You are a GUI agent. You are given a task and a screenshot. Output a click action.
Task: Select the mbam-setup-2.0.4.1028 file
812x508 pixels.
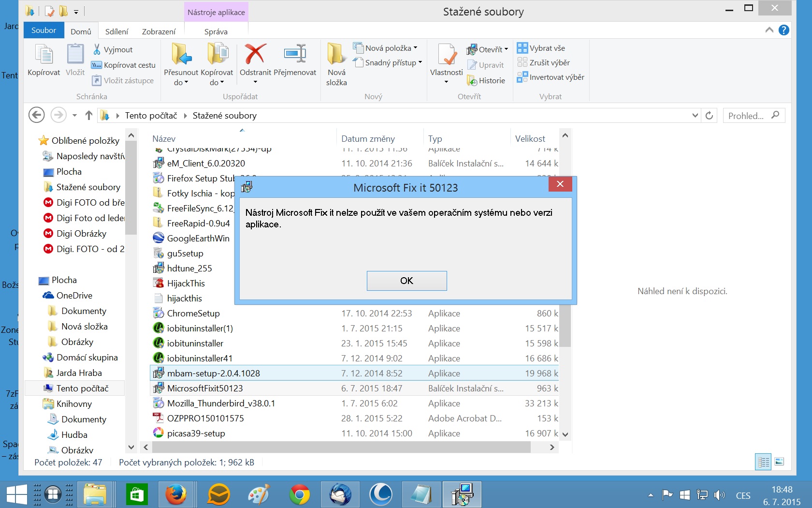coord(354,373)
